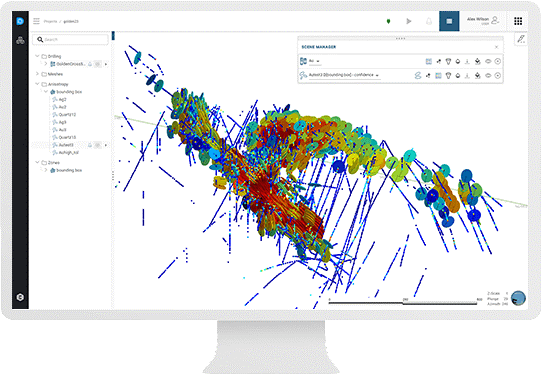This screenshot has width=542, height=376.
Task: Click the green shield status icon
Action: [x=389, y=21]
